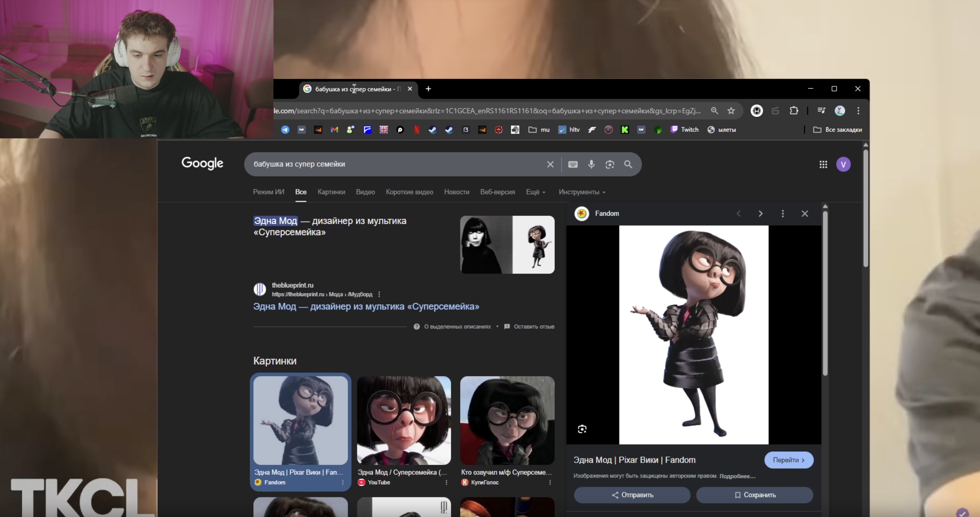
Task: Clear the search query with X icon
Action: pyautogui.click(x=550, y=164)
